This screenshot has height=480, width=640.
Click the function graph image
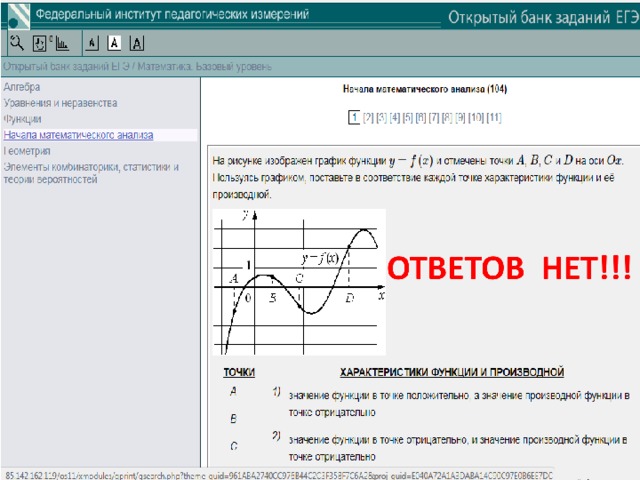pyautogui.click(x=299, y=282)
